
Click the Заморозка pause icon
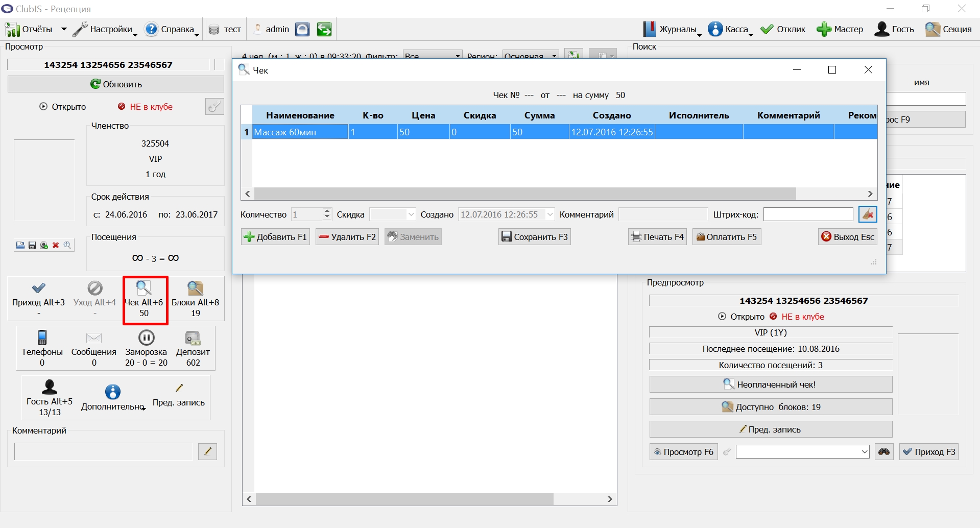[146, 338]
